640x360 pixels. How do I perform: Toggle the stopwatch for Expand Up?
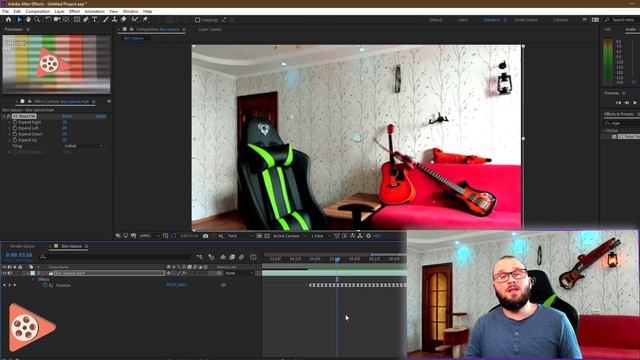[x=15, y=140]
